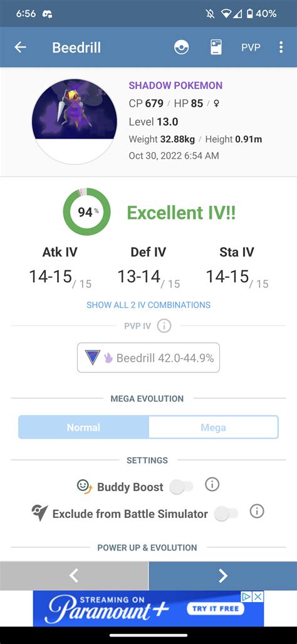Screen dimensions: 297x644
Task: Toggle Exclude from Battle Simulator switch
Action: [x=226, y=514]
